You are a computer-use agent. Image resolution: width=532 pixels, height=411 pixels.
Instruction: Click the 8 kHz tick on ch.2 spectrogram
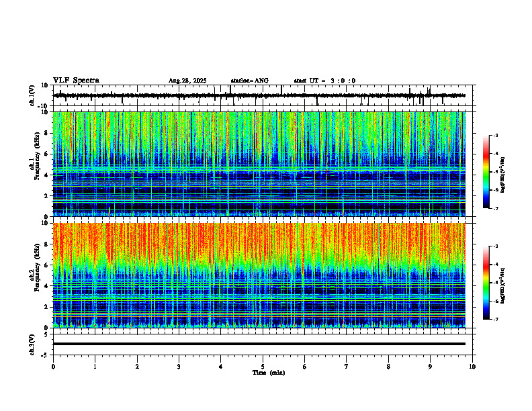tap(47, 244)
